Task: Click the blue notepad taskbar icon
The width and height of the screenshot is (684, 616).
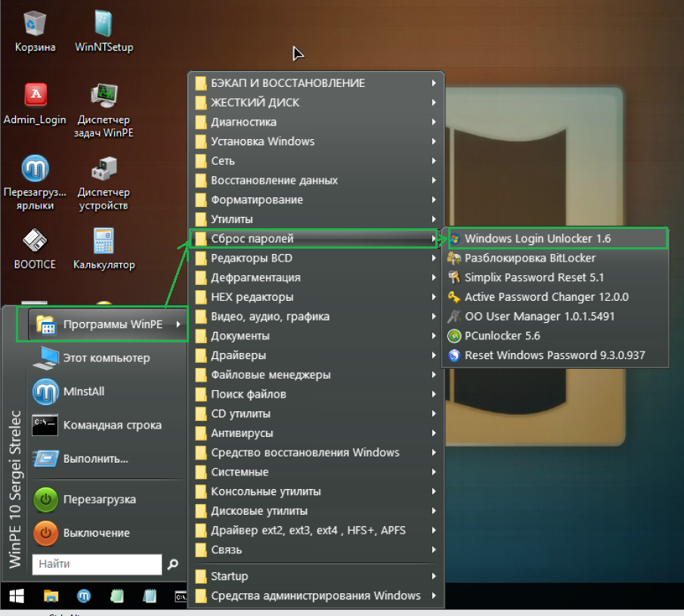Action: click(150, 596)
